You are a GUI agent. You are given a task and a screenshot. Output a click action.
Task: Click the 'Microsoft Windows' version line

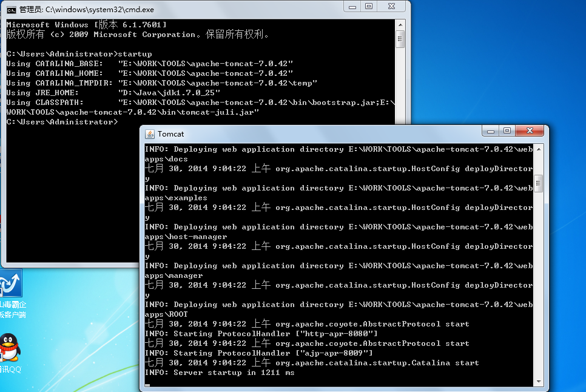click(86, 25)
